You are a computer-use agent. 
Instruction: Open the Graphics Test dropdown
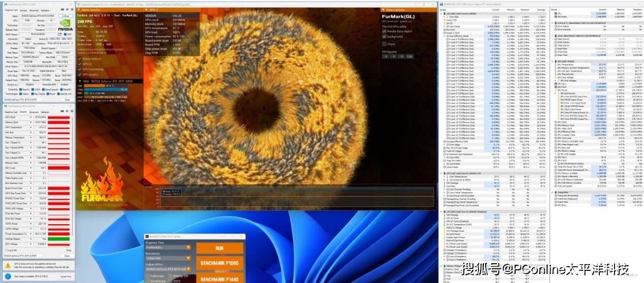188,247
